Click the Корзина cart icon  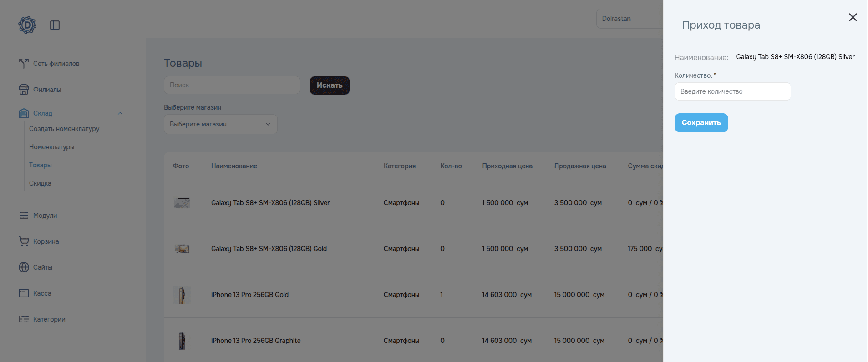(24, 241)
